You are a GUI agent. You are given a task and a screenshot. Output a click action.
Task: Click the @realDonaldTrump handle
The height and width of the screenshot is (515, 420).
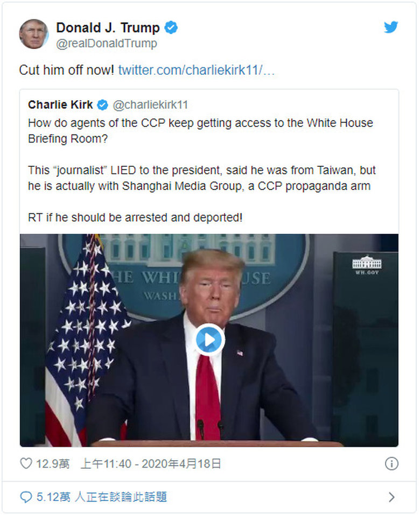click(x=107, y=44)
